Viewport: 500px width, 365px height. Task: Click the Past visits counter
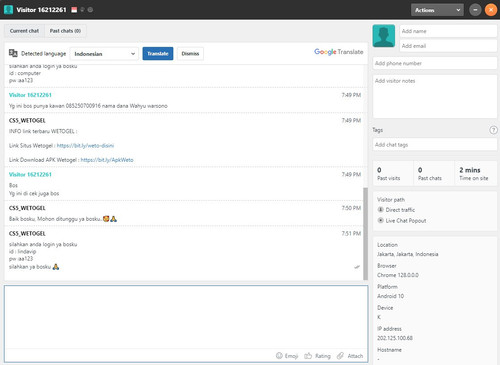click(x=393, y=174)
